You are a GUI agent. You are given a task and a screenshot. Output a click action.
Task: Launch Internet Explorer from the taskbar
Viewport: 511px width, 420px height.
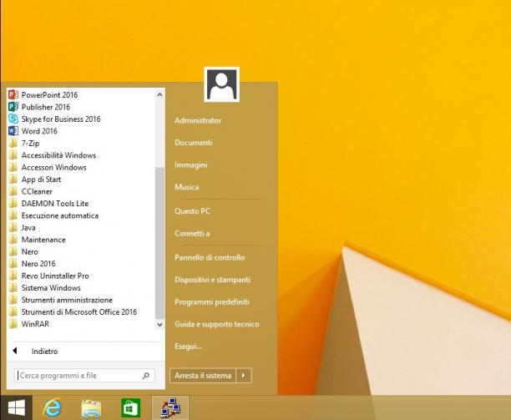tap(52, 407)
